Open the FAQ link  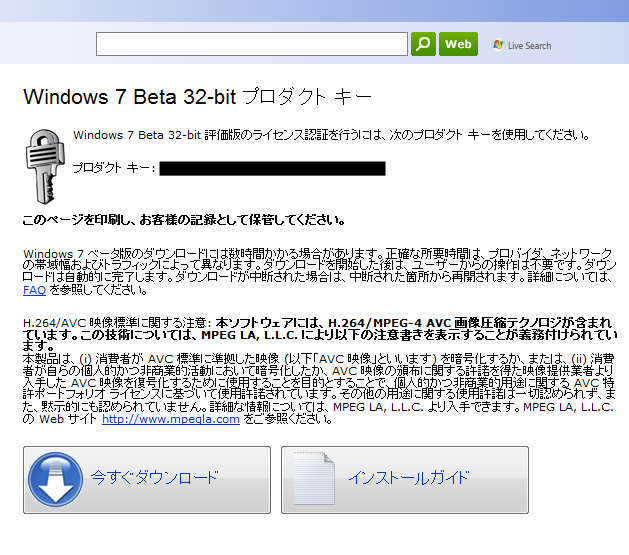tap(34, 290)
